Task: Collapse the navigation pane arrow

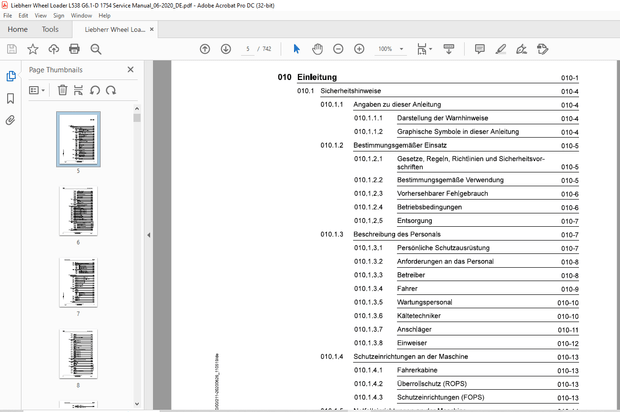Action: click(x=149, y=235)
